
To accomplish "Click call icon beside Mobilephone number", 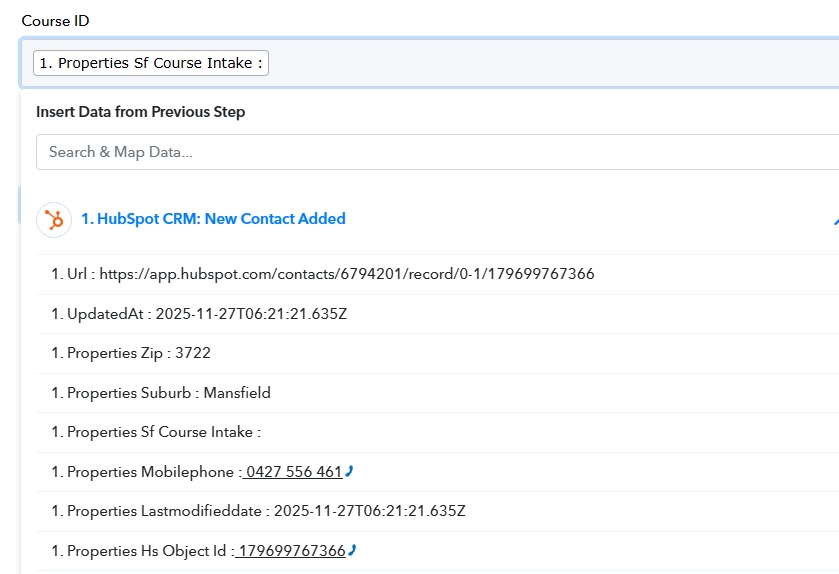I will coord(349,471).
